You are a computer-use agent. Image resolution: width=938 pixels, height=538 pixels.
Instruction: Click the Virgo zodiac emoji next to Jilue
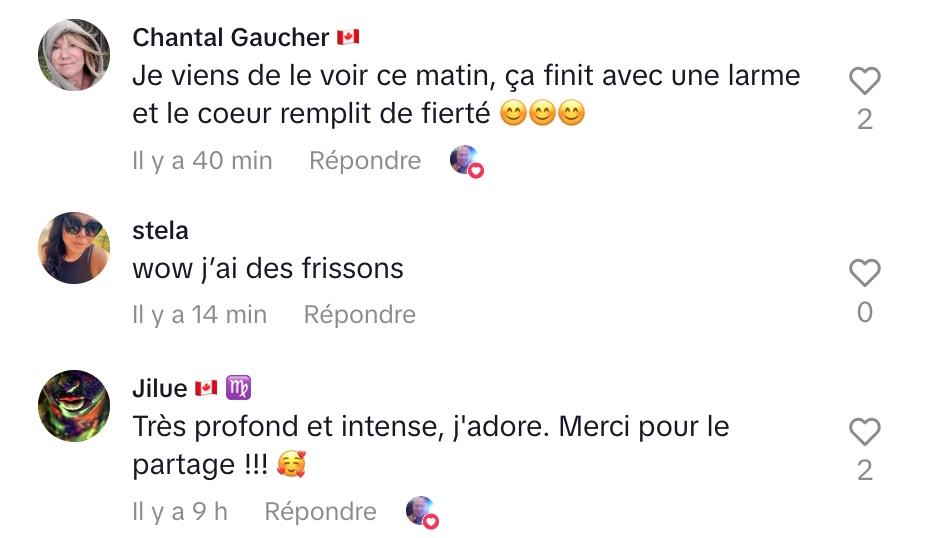239,388
